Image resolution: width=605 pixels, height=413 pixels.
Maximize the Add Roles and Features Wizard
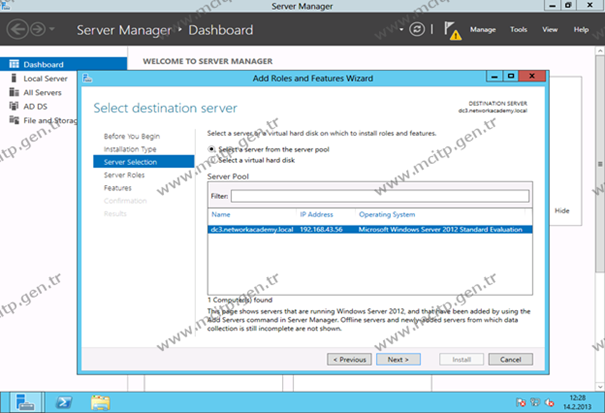coord(511,76)
